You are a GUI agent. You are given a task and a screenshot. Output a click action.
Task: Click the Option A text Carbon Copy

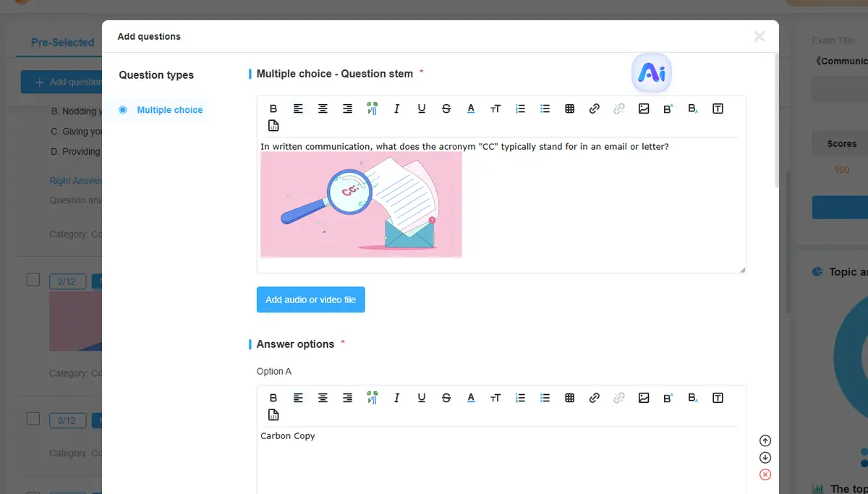pyautogui.click(x=288, y=436)
